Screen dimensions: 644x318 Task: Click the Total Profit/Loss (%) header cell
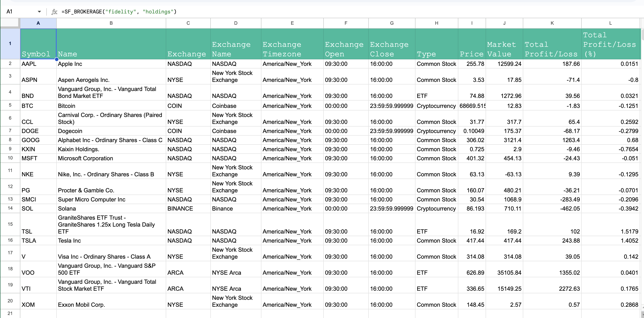(x=610, y=44)
